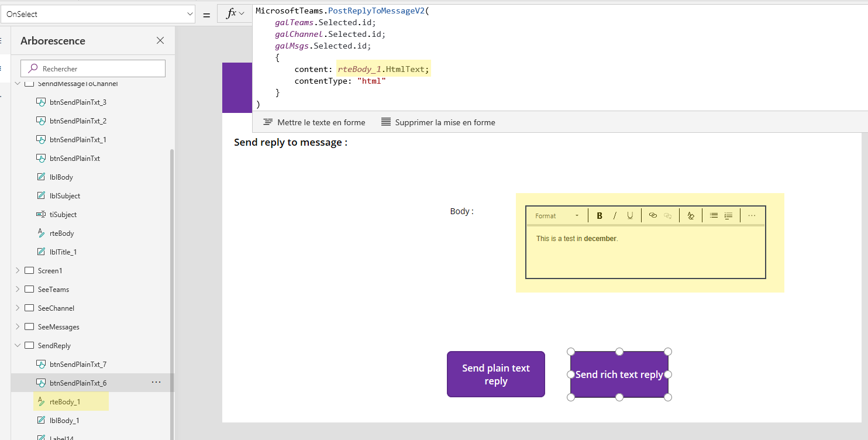
Task: Click the Send plain text reply button
Action: [x=495, y=374]
